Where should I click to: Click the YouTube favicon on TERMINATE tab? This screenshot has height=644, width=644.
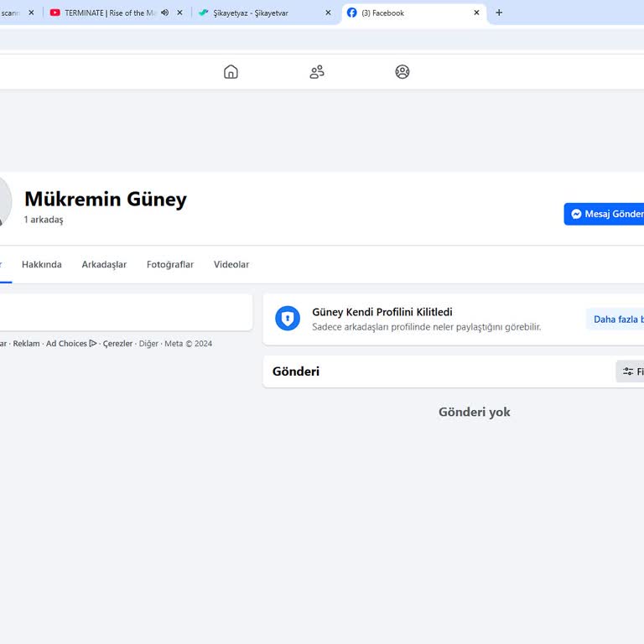[55, 13]
